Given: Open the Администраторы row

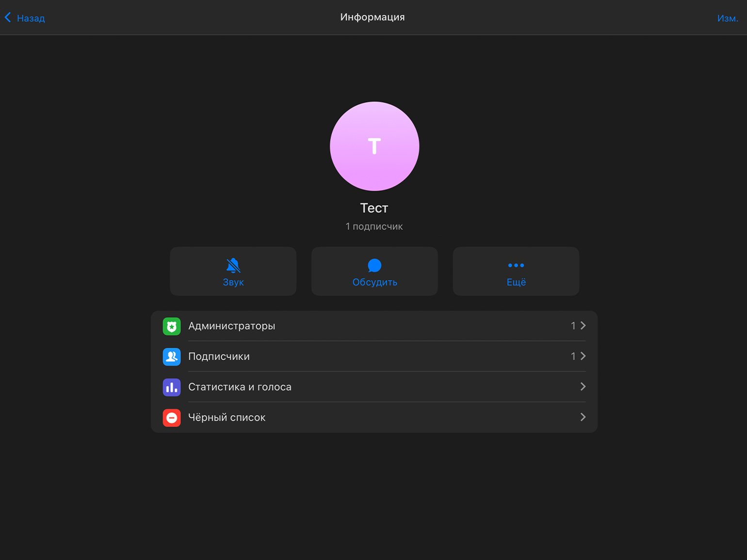Looking at the screenshot, I should tap(374, 326).
